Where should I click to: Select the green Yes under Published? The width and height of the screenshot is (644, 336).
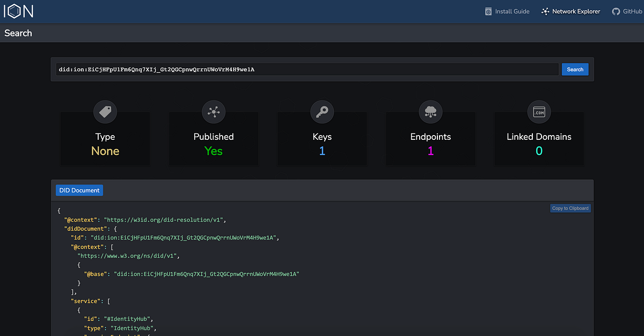tap(214, 151)
